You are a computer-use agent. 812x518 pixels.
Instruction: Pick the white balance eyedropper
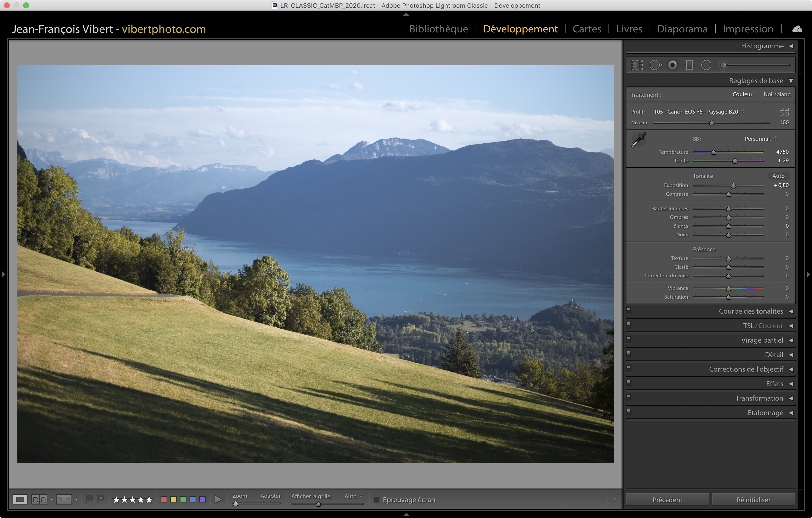tap(638, 139)
